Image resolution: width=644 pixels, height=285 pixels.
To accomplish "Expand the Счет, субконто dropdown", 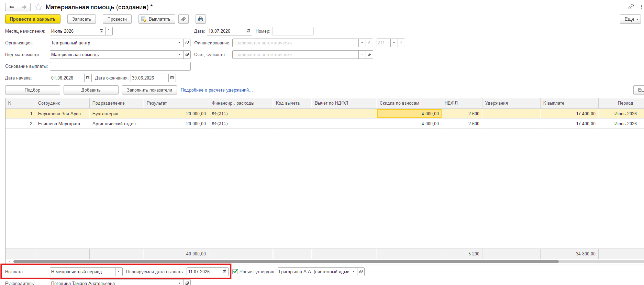I will (x=362, y=54).
